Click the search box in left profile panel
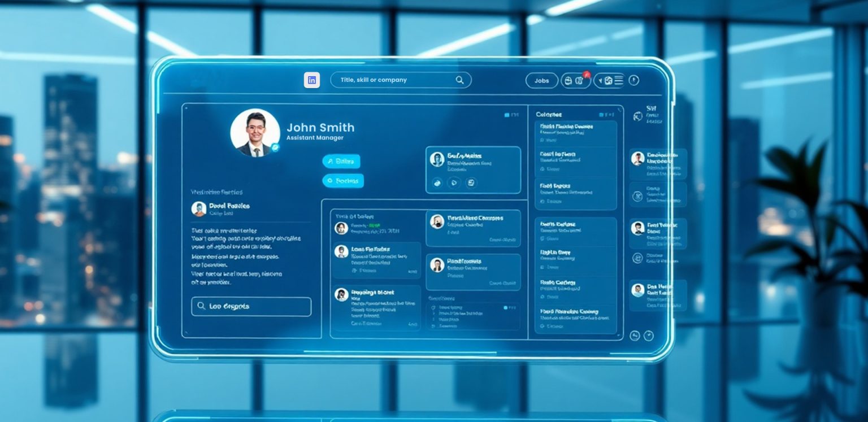 (251, 306)
